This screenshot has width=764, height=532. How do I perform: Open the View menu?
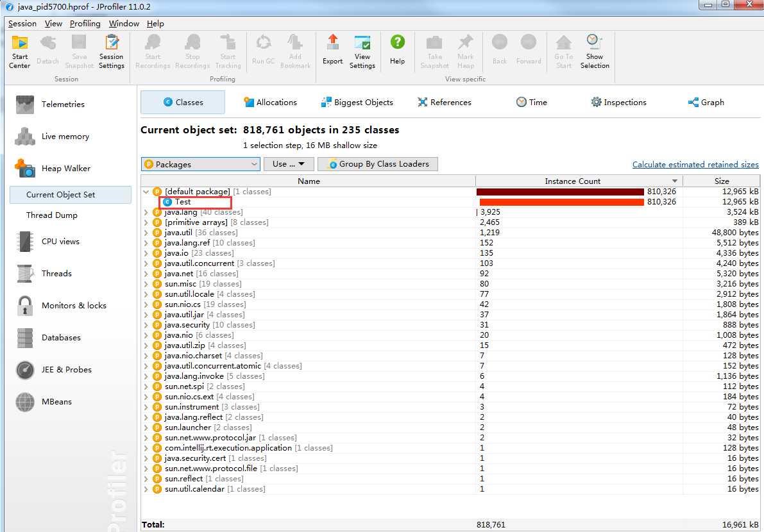pos(53,23)
